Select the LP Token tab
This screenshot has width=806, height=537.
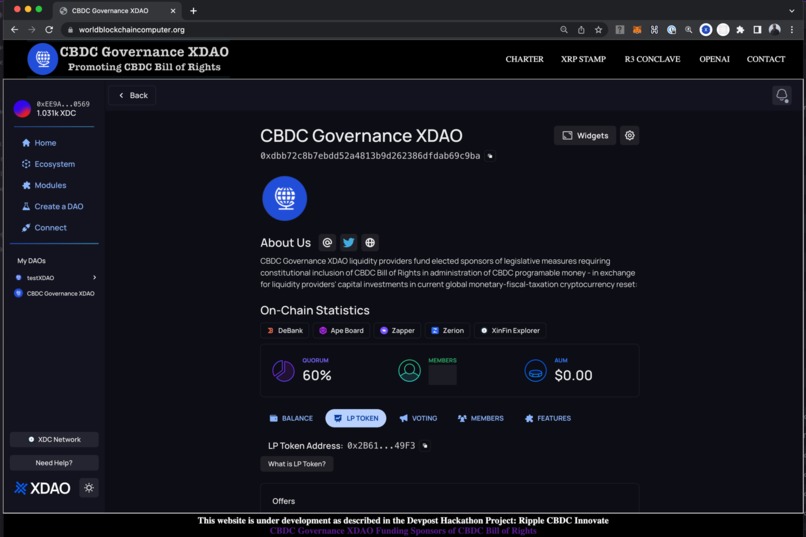click(x=356, y=418)
